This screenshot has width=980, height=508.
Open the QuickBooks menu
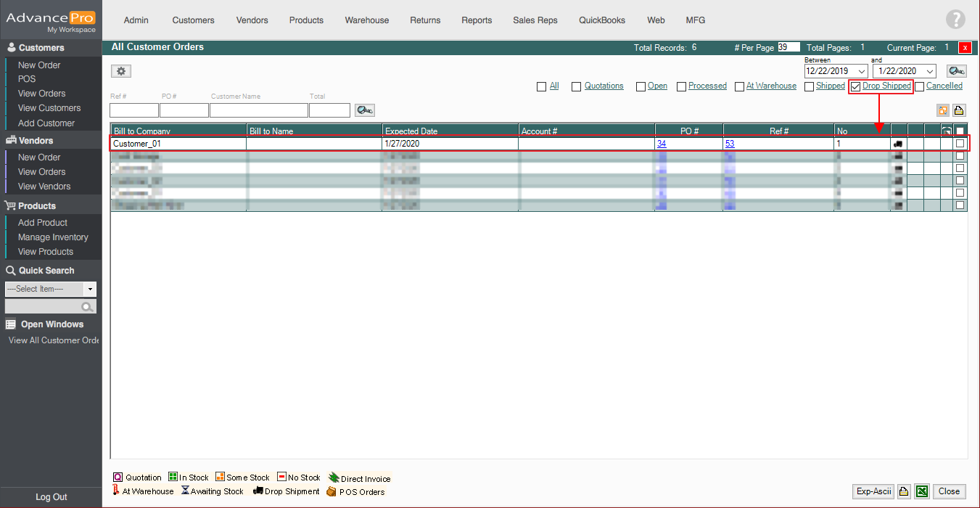(601, 20)
